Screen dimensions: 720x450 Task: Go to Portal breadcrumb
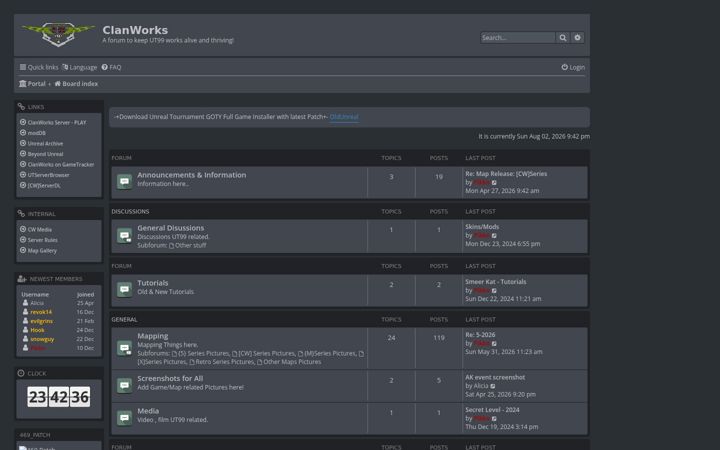click(x=32, y=84)
